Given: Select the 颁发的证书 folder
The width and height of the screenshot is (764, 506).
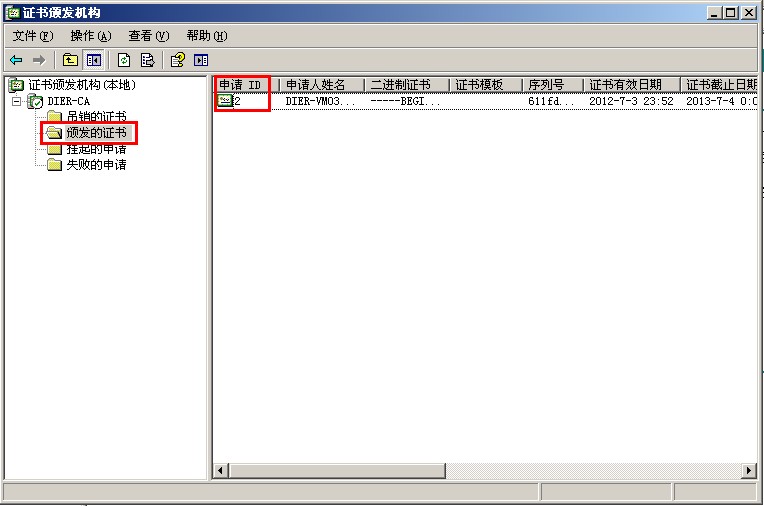Looking at the screenshot, I should click(x=95, y=133).
